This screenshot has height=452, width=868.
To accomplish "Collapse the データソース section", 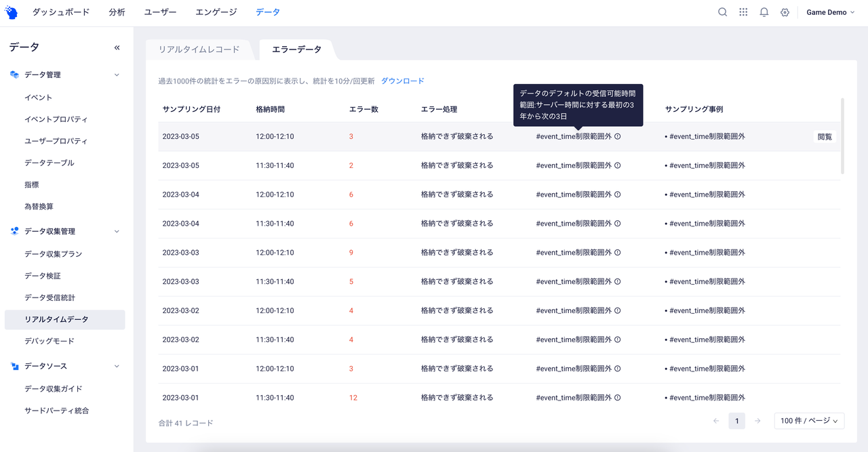I will 117,366.
